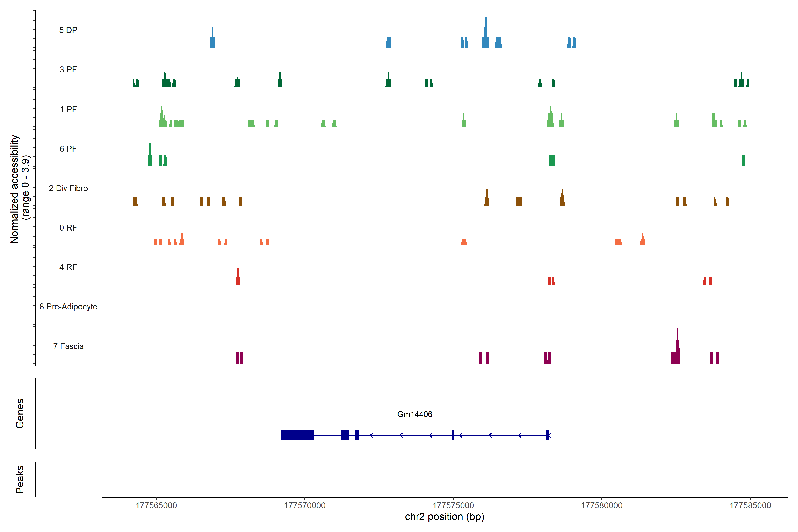Click the 7 Fascia track label
Viewport: 798px width, 532px height.
[68, 346]
